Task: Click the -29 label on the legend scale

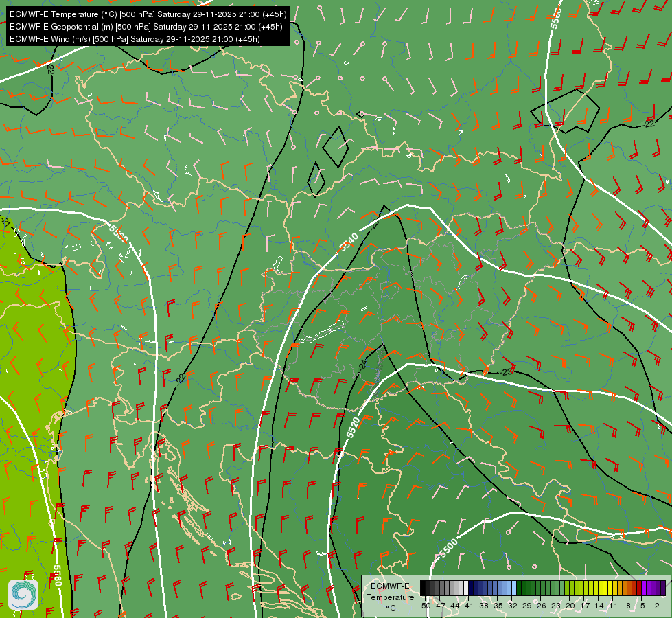Action: [x=525, y=606]
